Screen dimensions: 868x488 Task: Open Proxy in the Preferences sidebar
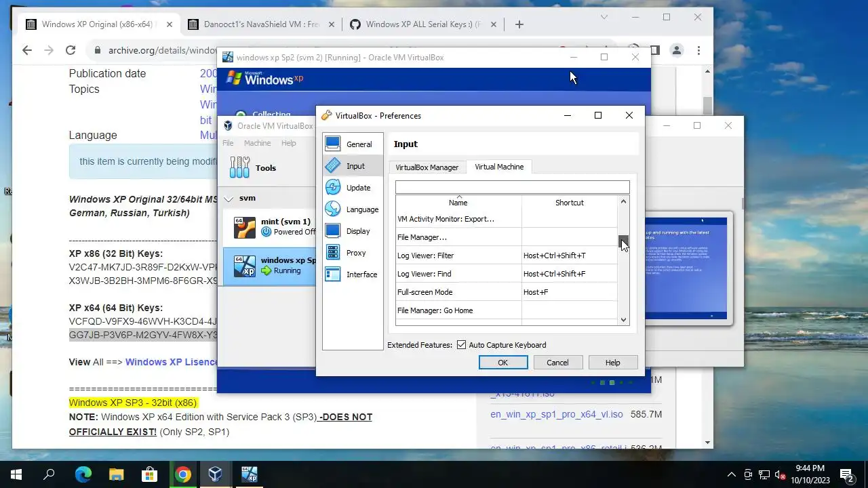click(353, 252)
